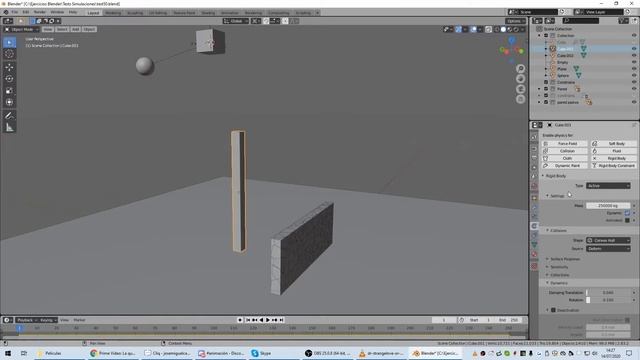Select the Measure tool
640x360 pixels.
point(9,128)
